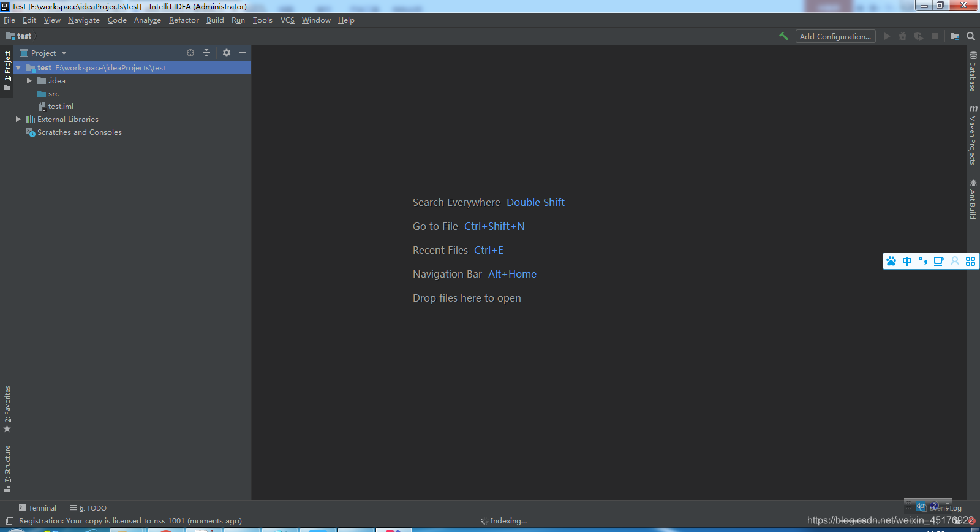Viewport: 980px width, 532px height.
Task: Click the test breadcrumb in navigation bar
Action: pyautogui.click(x=19, y=36)
